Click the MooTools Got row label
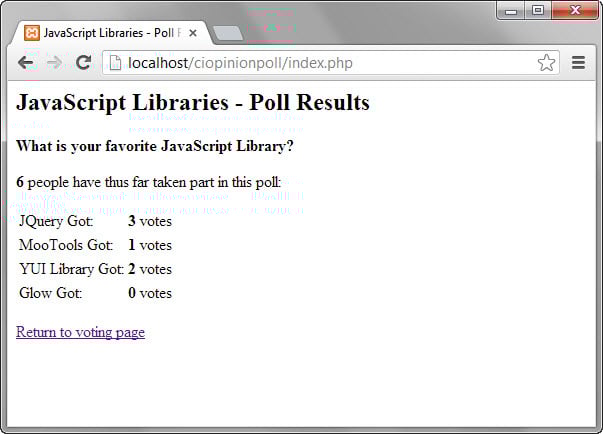The width and height of the screenshot is (603, 434). coord(66,245)
